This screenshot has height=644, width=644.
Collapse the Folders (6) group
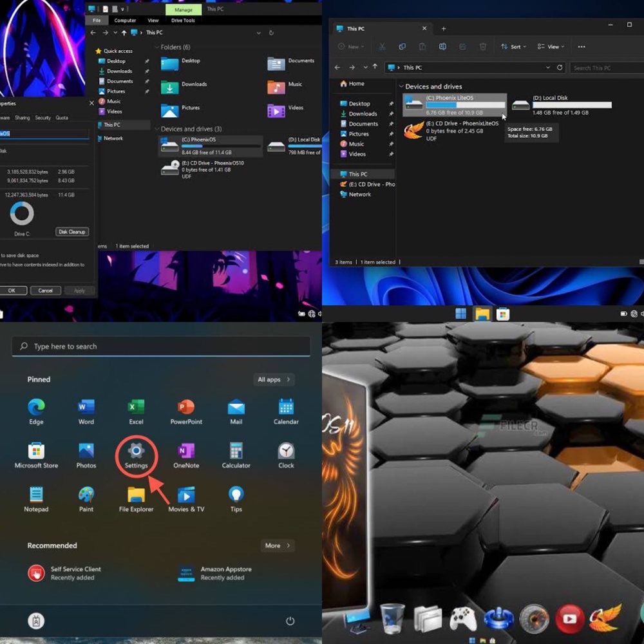tap(157, 48)
